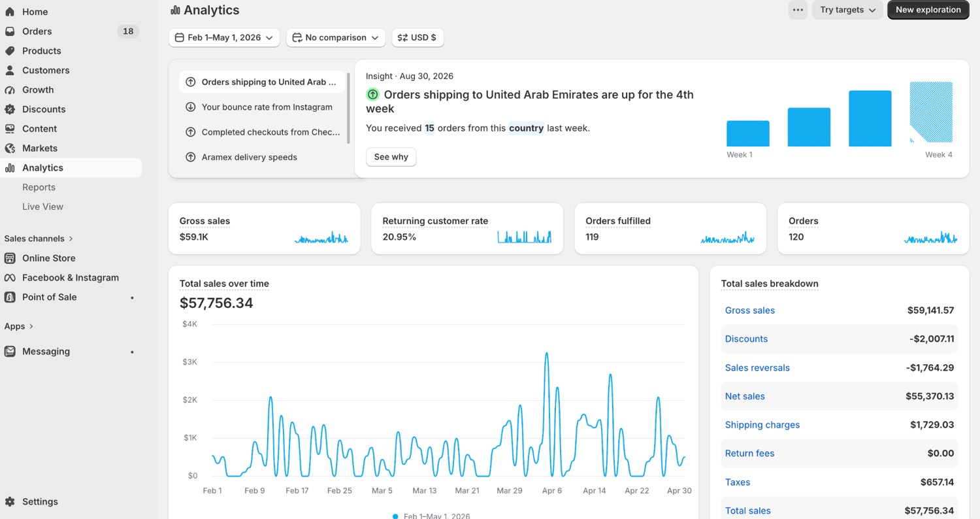Open the Net sales breakdown link

[x=745, y=396]
